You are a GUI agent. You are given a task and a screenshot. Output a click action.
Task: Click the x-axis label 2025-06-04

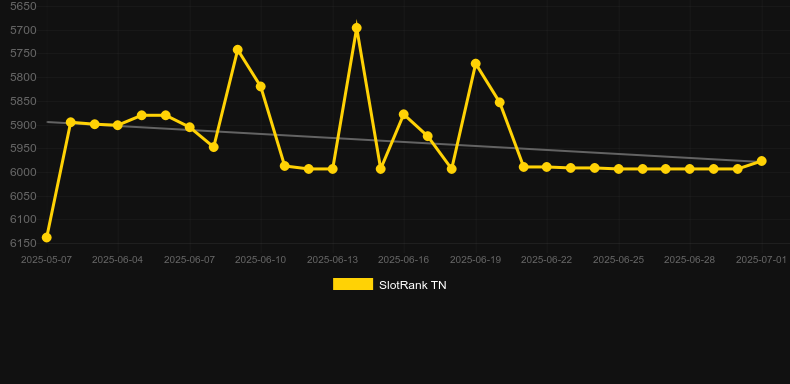(117, 260)
